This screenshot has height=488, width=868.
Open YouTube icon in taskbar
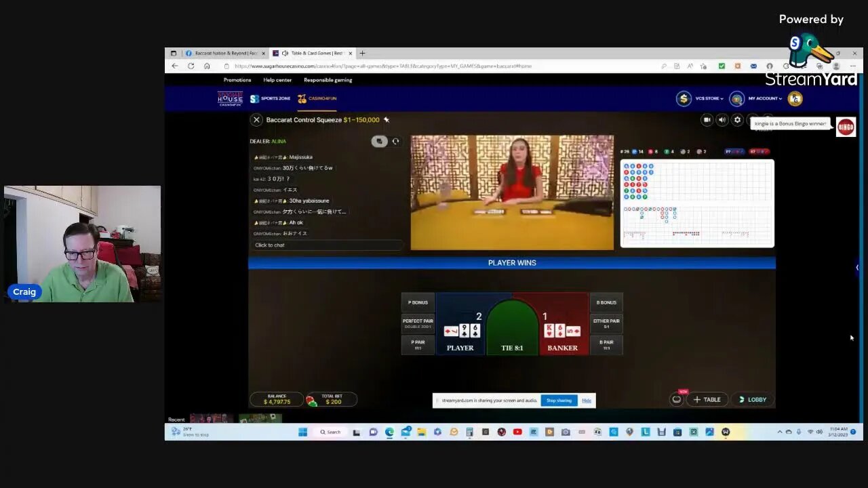[517, 432]
